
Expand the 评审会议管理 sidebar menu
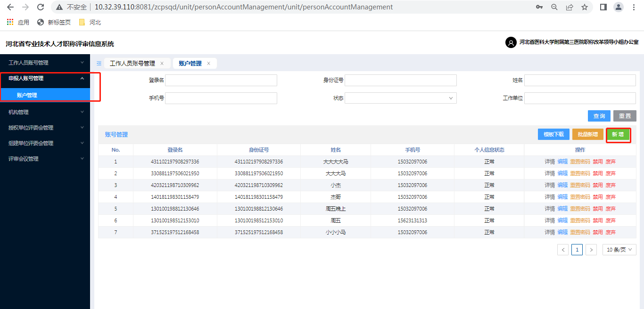click(45, 159)
